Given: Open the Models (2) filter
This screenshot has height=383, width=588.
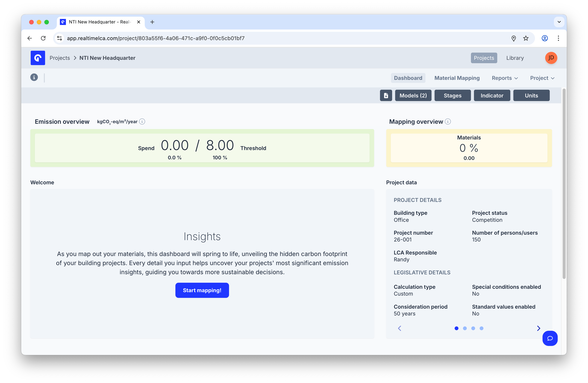Looking at the screenshot, I should click(x=413, y=96).
